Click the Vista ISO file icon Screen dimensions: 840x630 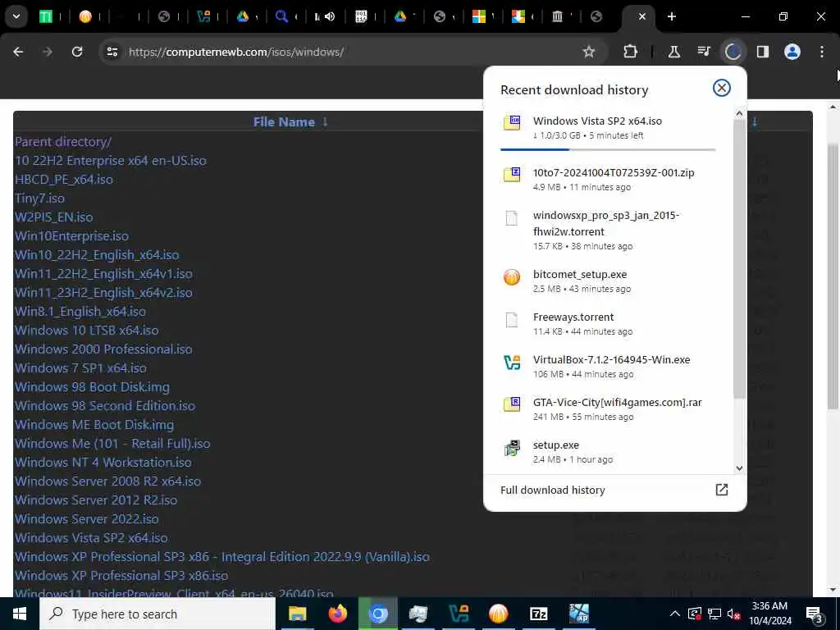pos(512,123)
